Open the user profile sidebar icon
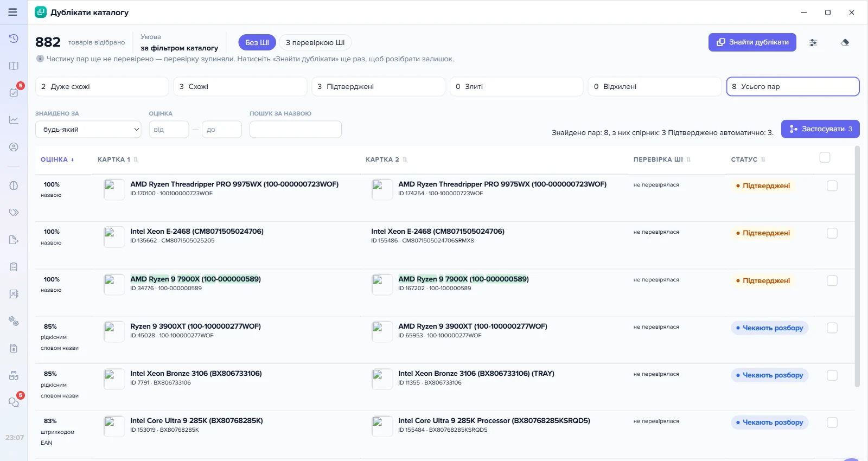Screen dimensions: 868x461 click(x=14, y=147)
